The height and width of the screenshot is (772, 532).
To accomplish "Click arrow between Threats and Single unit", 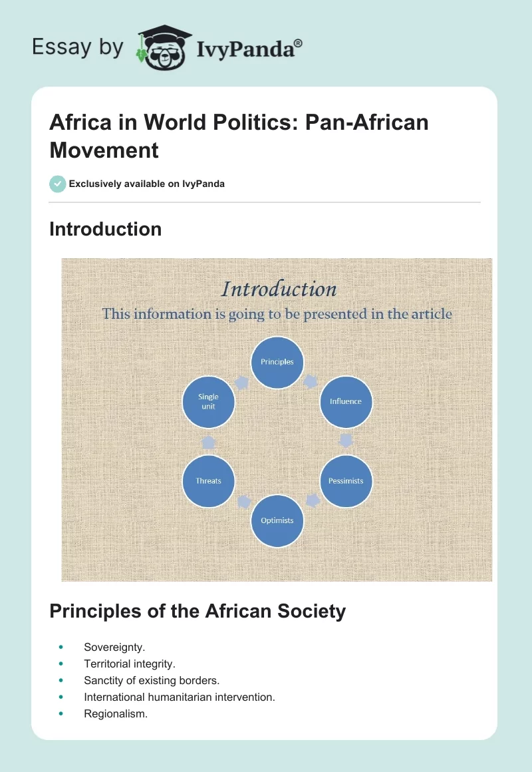I will point(208,442).
